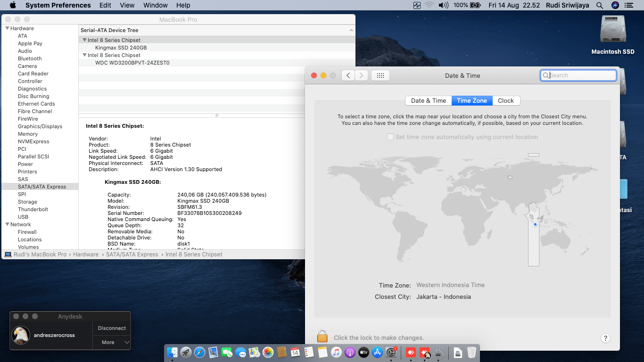Open the Window menu
The width and height of the screenshot is (644, 362).
(155, 5)
